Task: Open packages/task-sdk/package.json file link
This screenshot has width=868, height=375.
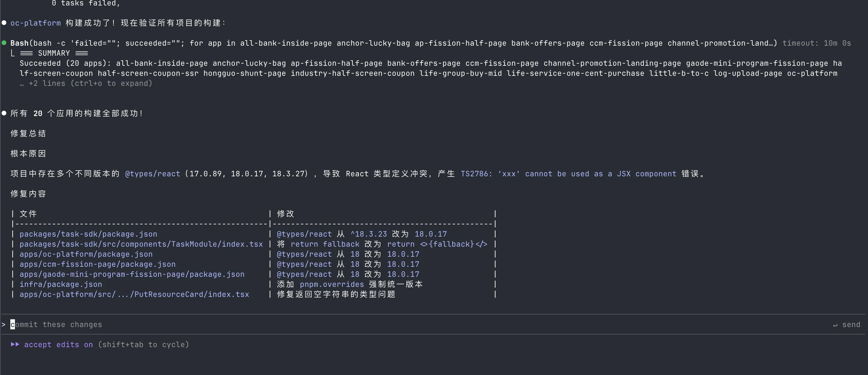Action: (x=88, y=234)
